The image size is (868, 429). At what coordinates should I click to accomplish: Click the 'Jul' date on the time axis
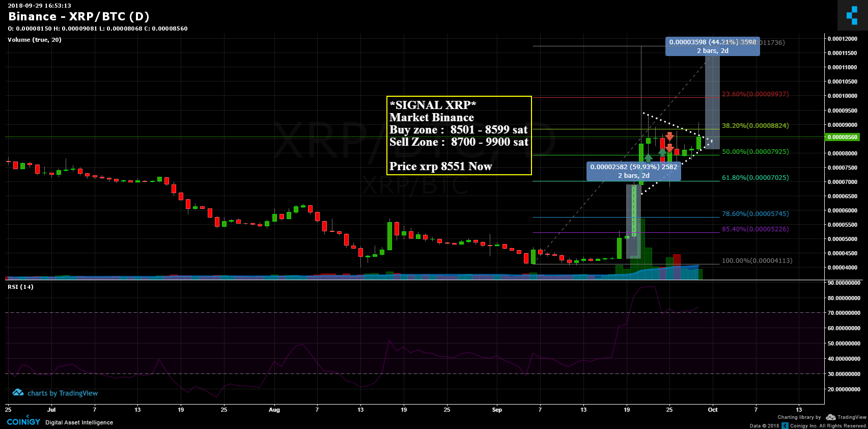tap(51, 410)
